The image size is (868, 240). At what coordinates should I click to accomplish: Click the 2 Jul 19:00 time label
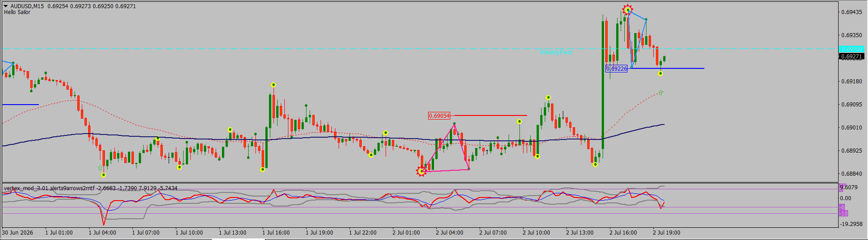pyautogui.click(x=666, y=233)
